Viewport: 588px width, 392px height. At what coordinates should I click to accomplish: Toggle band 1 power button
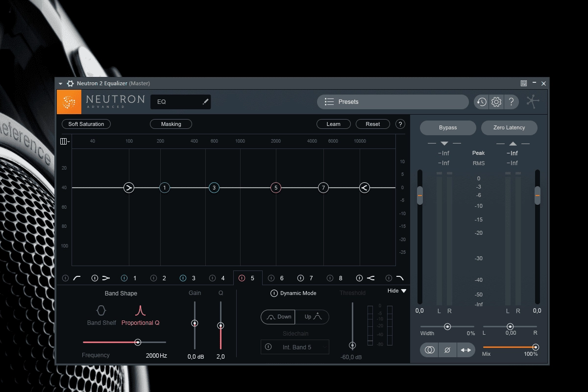pyautogui.click(x=124, y=278)
